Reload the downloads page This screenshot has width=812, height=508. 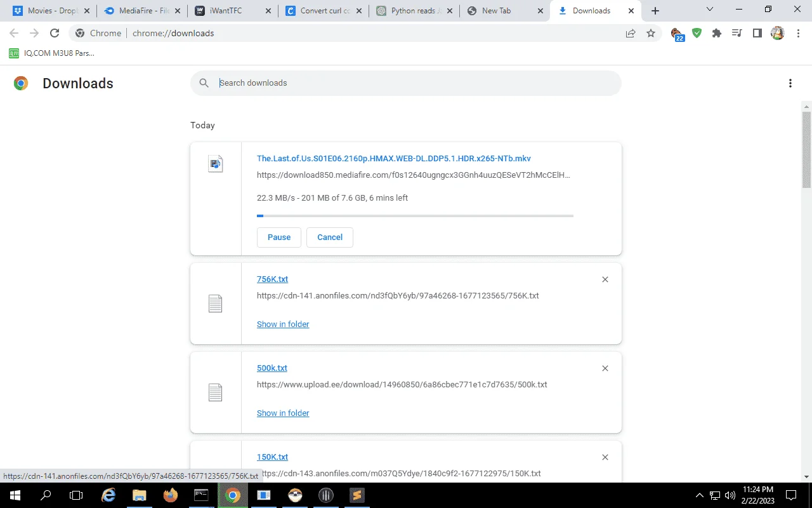click(55, 33)
